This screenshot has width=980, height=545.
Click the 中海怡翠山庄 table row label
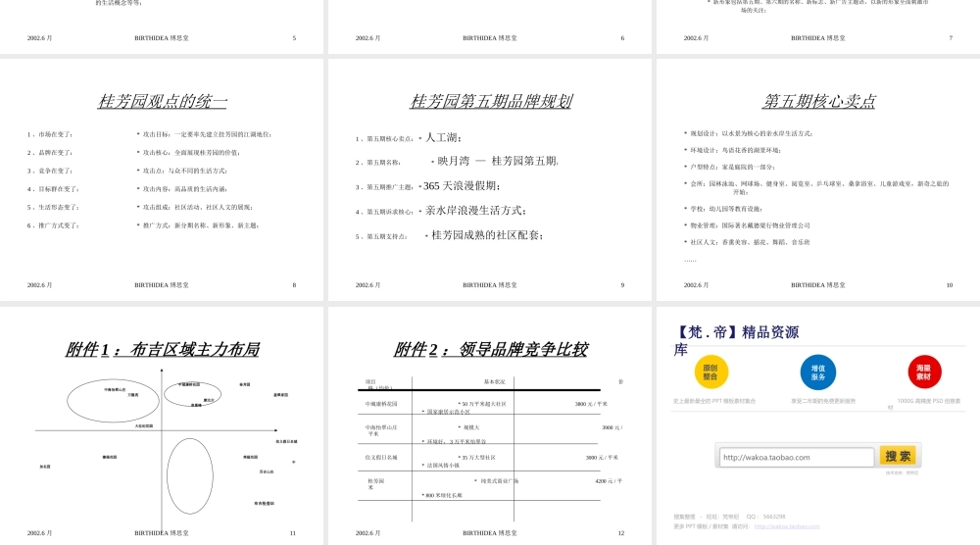tap(381, 430)
